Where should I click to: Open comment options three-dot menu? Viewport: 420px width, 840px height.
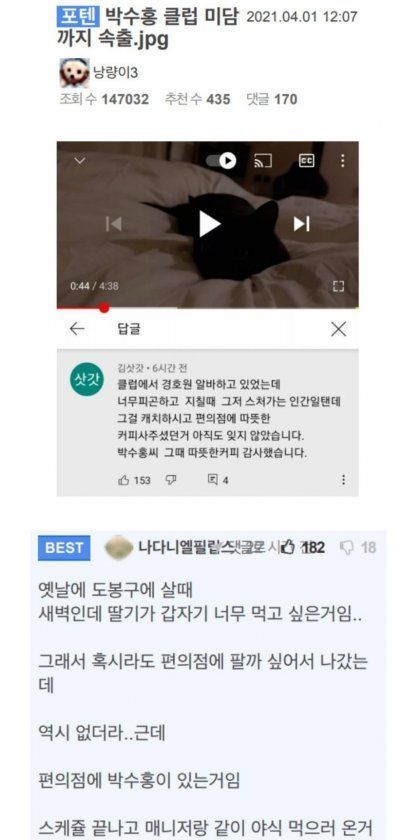343,480
